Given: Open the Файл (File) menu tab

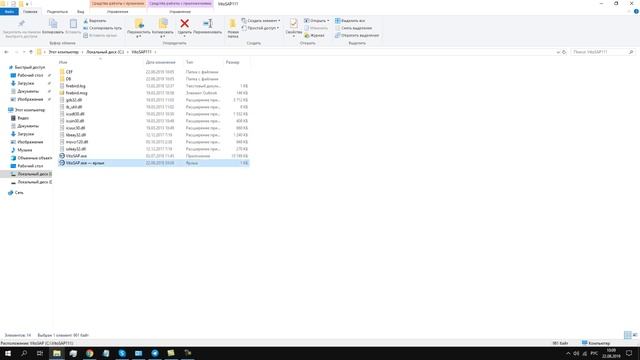Looking at the screenshot, I should click(9, 11).
